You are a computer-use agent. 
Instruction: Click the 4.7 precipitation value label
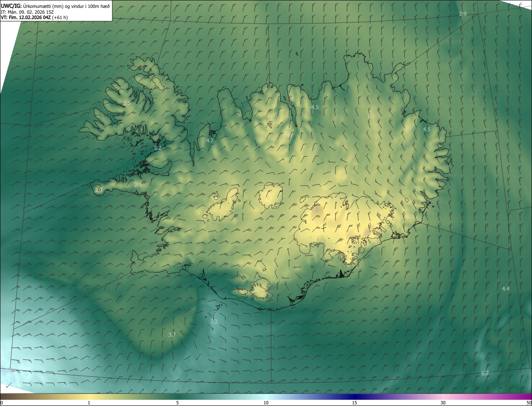click(210, 141)
